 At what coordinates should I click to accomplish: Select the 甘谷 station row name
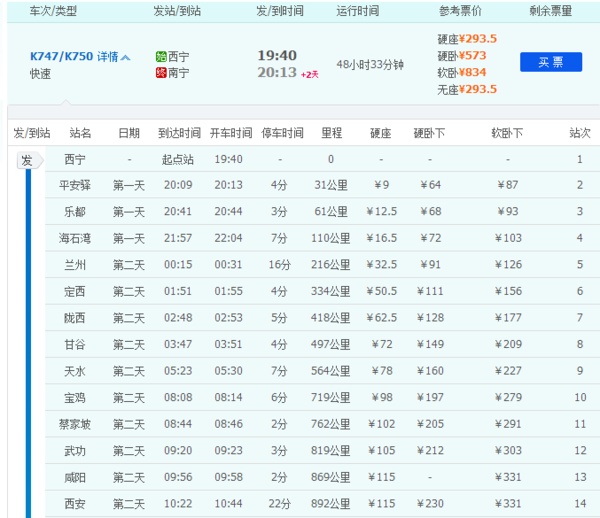(x=75, y=344)
